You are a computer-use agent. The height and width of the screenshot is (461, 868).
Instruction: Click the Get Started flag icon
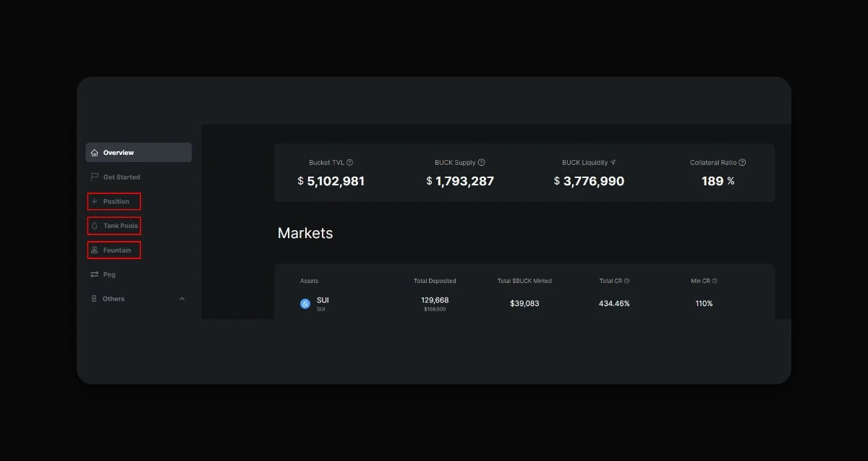click(95, 177)
